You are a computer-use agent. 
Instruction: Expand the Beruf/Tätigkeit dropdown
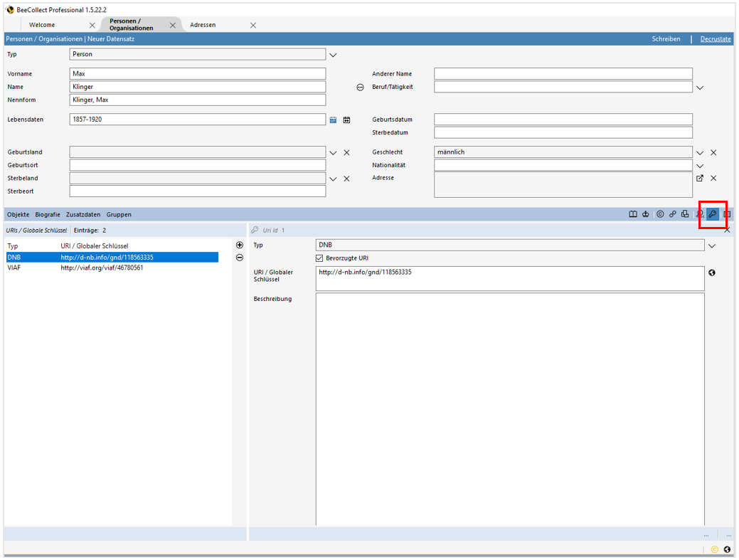point(700,86)
